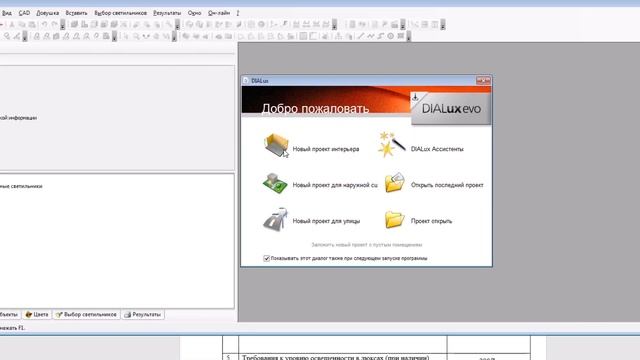Expand options arrow at end of second toolbar row
Image resolution: width=640 pixels, height=360 pixels.
coord(409,37)
